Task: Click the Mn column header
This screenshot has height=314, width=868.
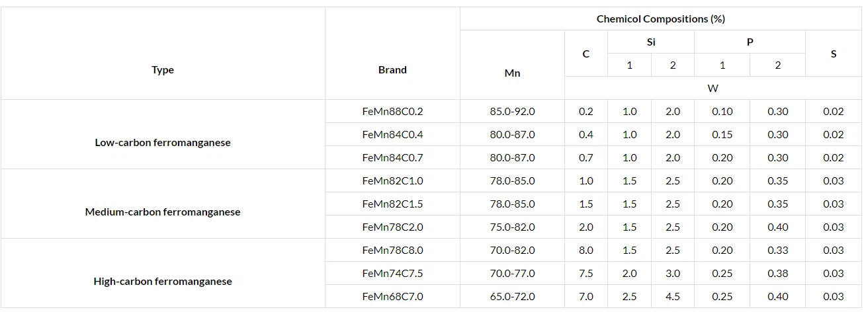Action: coord(512,73)
